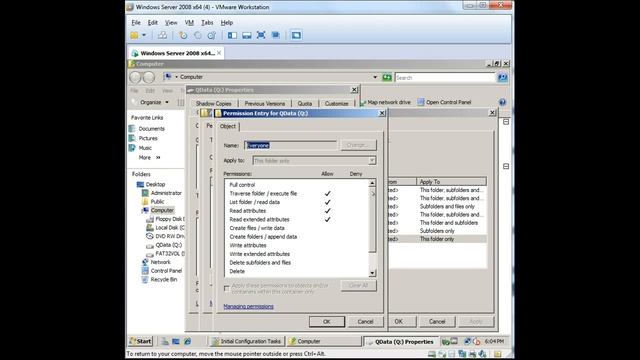Screen dimensions: 640x360
Task: Click the permissions list scroll up arrow
Action: coord(372,183)
